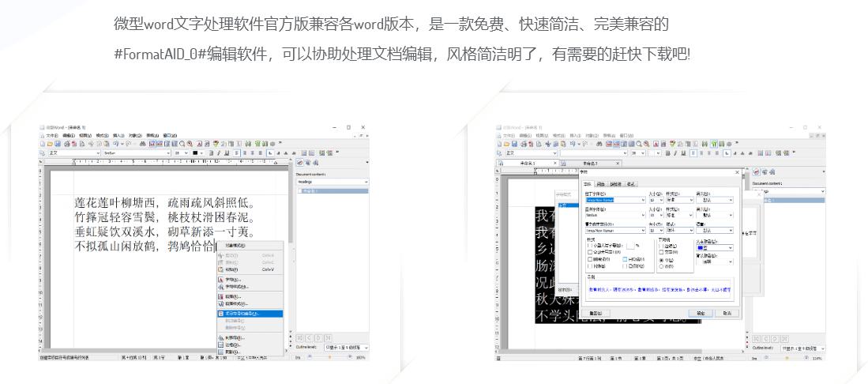Viewport: 868px width, 384px height.
Task: Click first side-panel icon in left screenshot
Action: (x=299, y=162)
